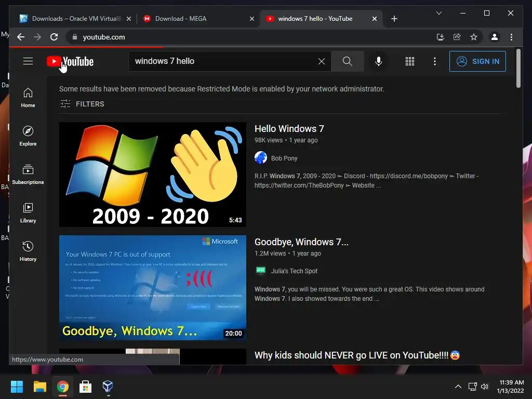Open the Windows Start menu

click(x=17, y=387)
